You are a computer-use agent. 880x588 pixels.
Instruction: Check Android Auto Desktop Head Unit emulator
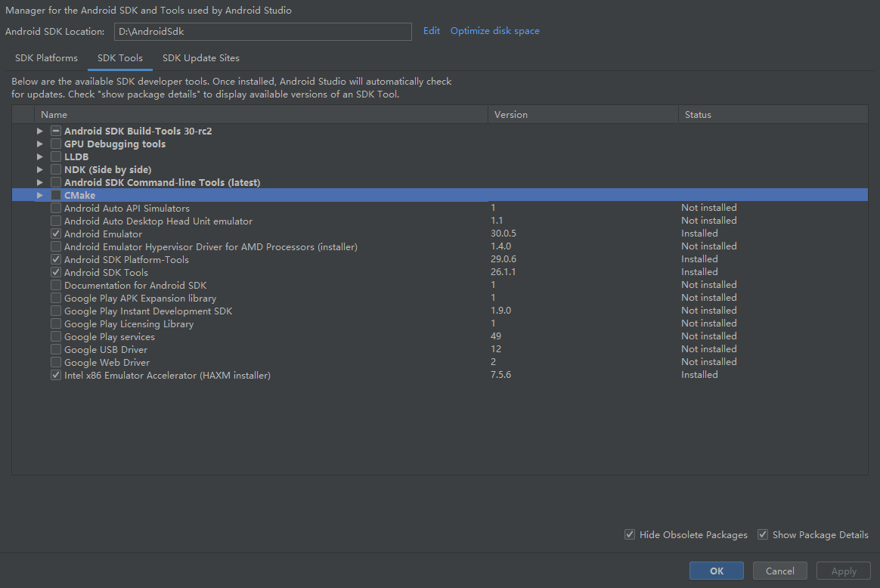(55, 221)
